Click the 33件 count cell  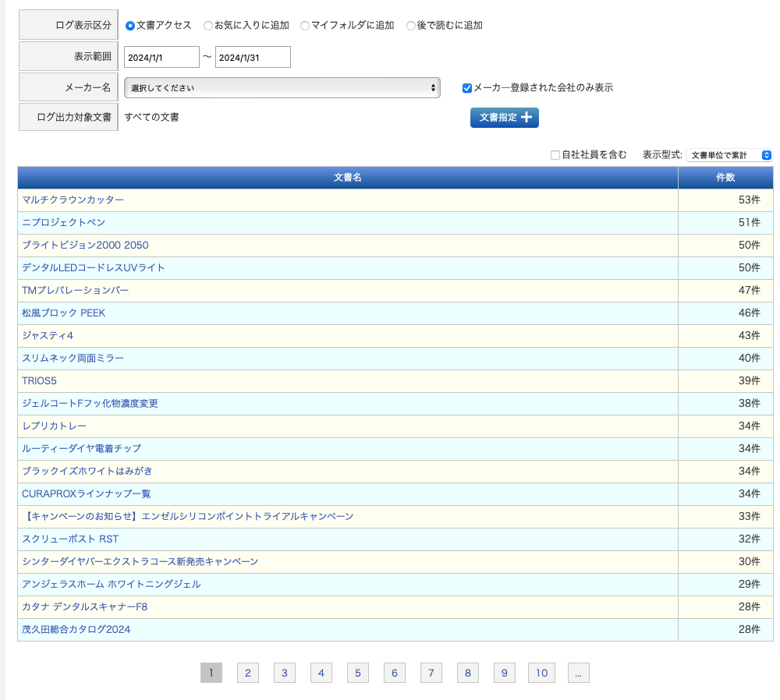tap(725, 517)
